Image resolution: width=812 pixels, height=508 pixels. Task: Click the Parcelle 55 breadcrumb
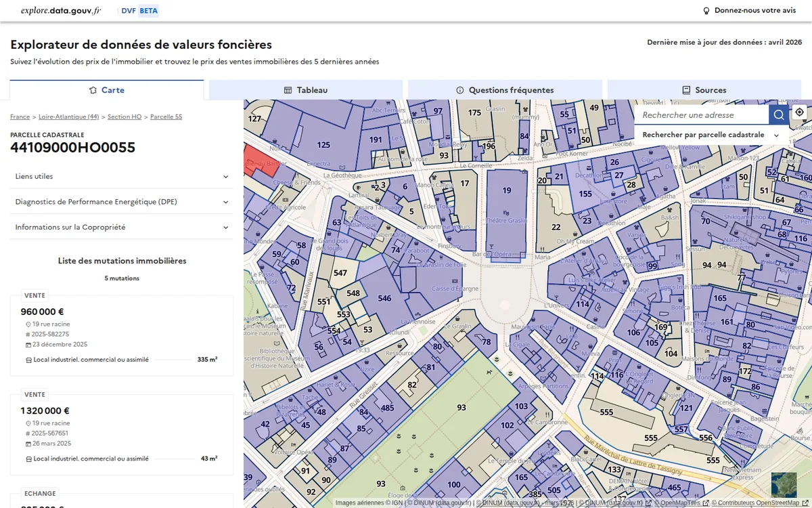tap(166, 117)
